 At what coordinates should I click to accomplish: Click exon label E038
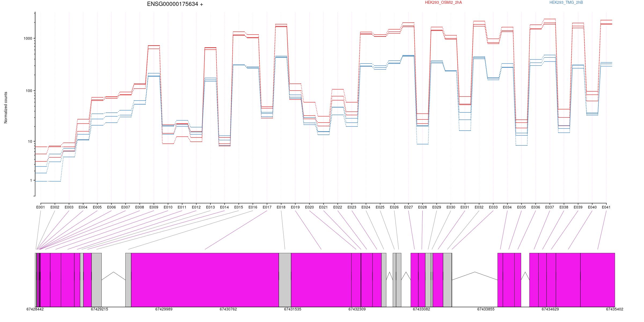564,207
